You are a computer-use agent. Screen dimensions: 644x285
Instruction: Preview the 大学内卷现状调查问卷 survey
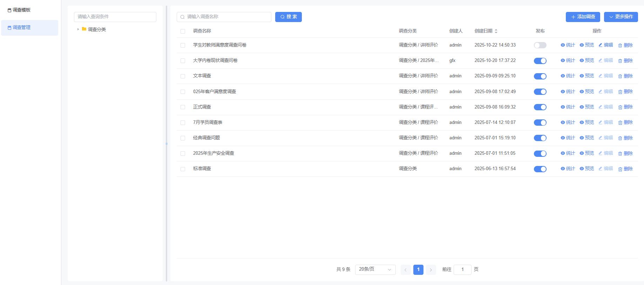pos(587,61)
